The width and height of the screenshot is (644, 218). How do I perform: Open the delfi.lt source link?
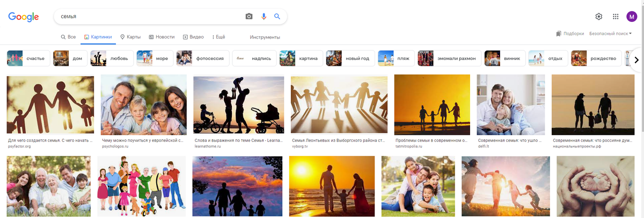pyautogui.click(x=484, y=146)
